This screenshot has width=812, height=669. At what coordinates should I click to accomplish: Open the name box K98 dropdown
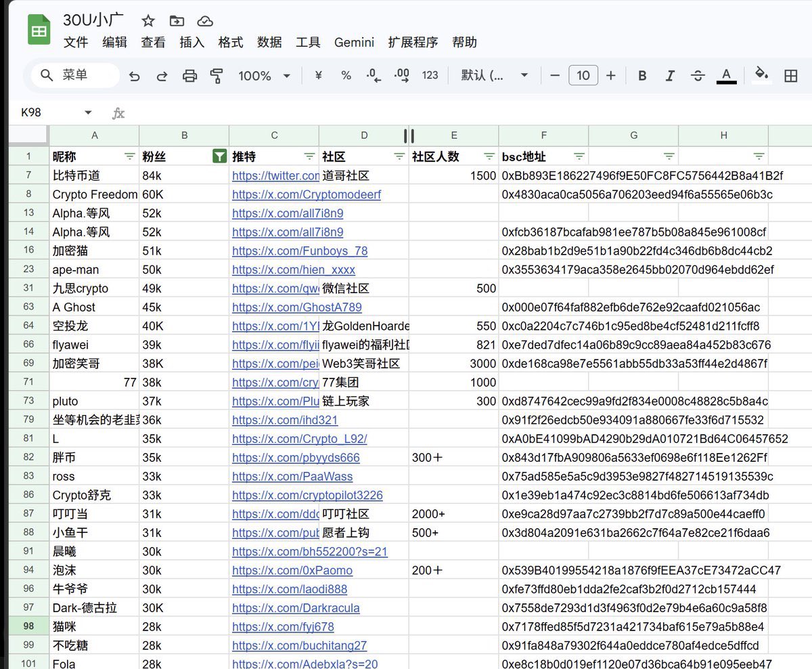pos(88,113)
